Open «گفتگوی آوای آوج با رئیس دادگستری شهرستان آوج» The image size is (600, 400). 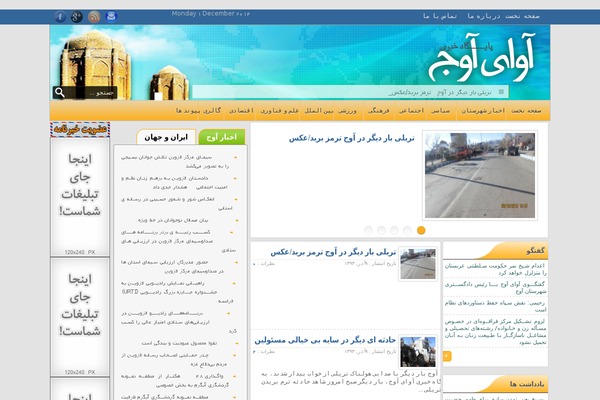(x=496, y=288)
